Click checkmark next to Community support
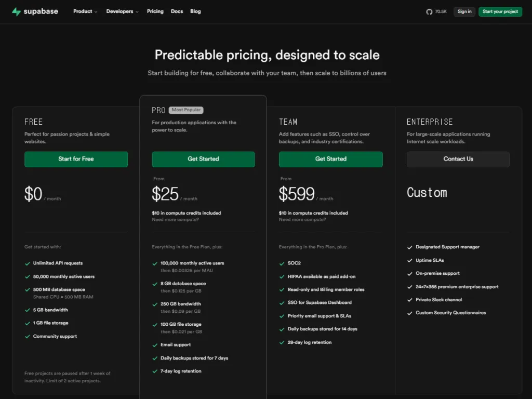 coord(28,337)
